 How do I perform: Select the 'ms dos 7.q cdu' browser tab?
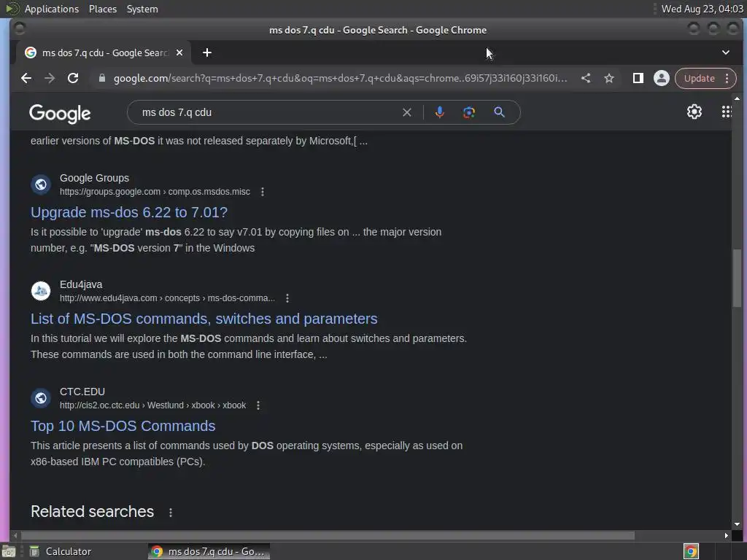coord(104,52)
